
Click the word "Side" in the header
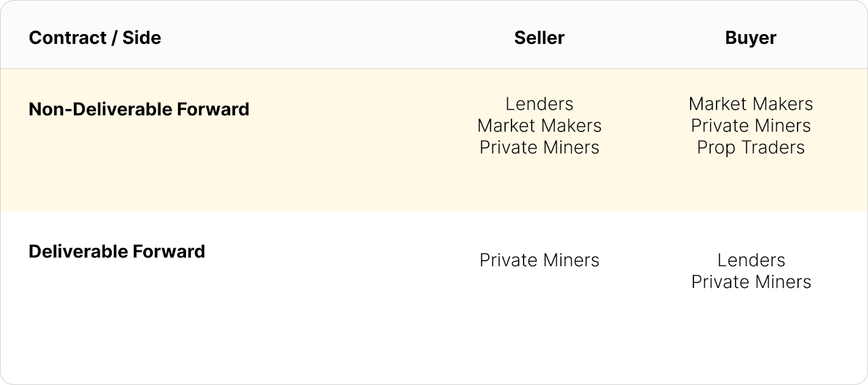(x=142, y=37)
